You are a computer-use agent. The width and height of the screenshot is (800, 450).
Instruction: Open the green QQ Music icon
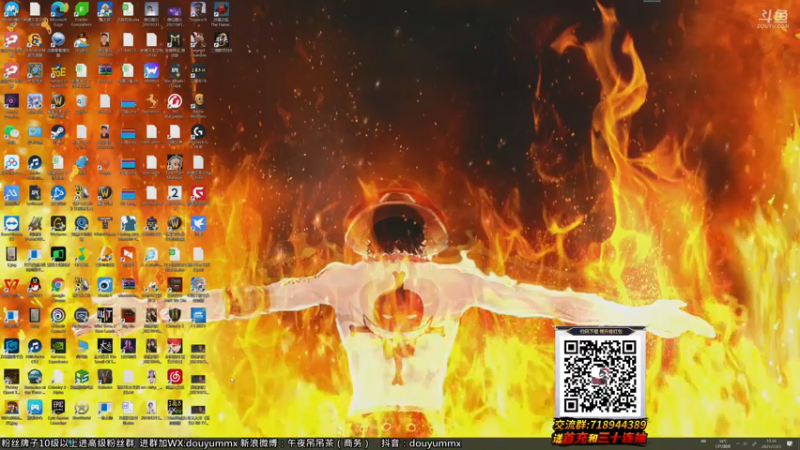[x=82, y=255]
